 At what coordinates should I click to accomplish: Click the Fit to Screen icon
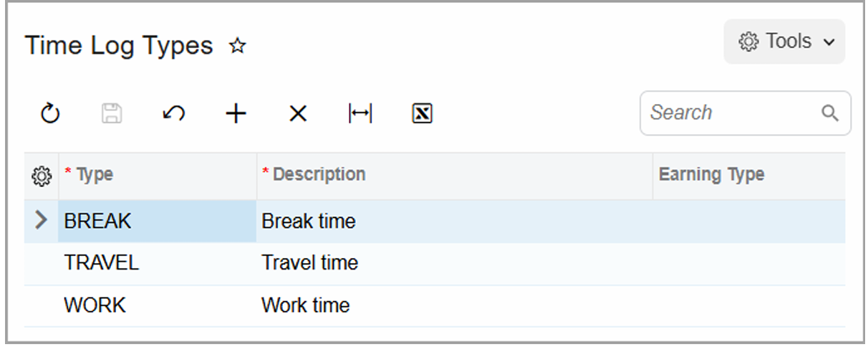pyautogui.click(x=360, y=113)
